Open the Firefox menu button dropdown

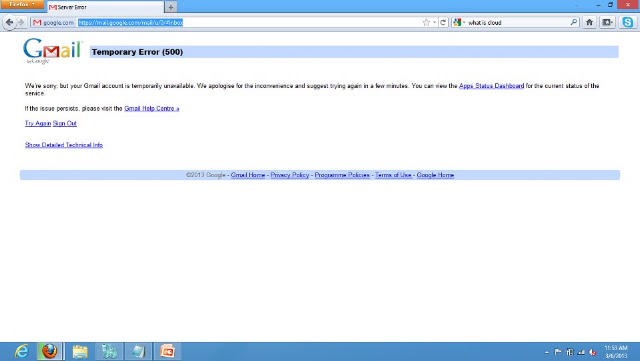(22, 4)
